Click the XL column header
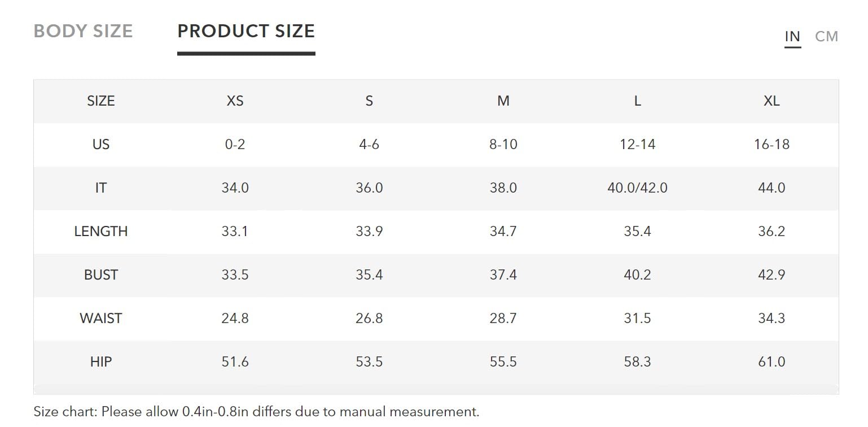 [771, 101]
